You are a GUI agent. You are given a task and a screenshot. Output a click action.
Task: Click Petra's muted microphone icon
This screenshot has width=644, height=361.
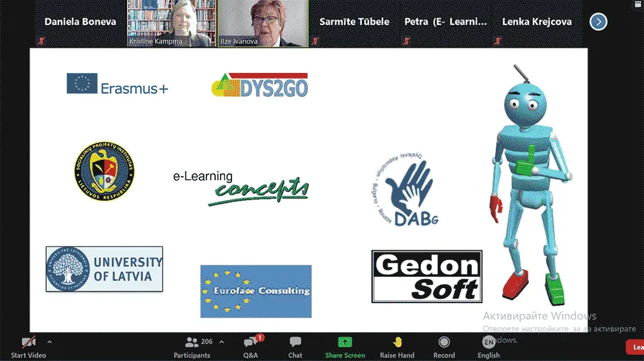(406, 41)
